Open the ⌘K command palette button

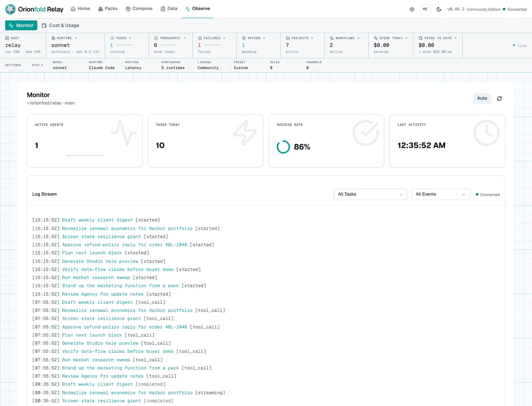click(425, 9)
